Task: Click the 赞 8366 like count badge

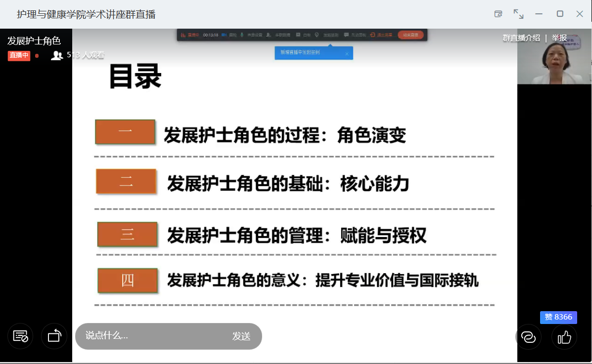Action: (558, 317)
